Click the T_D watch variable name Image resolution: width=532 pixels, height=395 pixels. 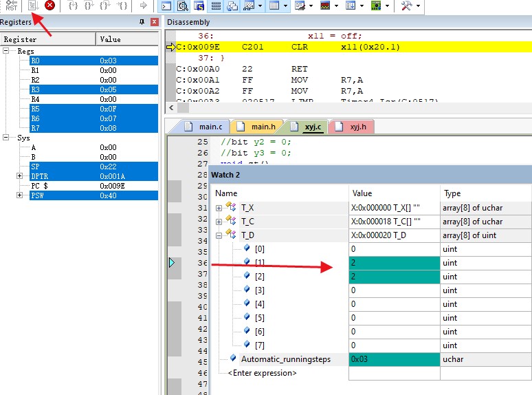(247, 235)
